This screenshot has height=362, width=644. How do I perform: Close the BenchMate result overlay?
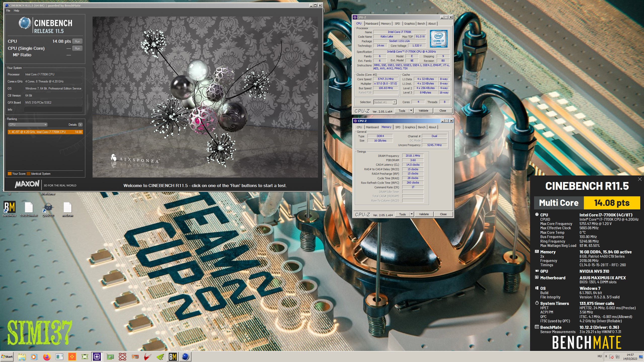(640, 179)
